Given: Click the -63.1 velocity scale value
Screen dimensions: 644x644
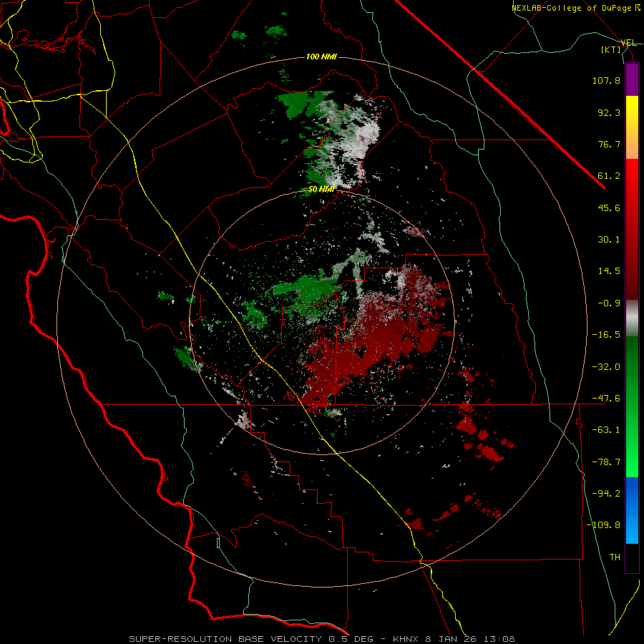Looking at the screenshot, I should pyautogui.click(x=606, y=430).
